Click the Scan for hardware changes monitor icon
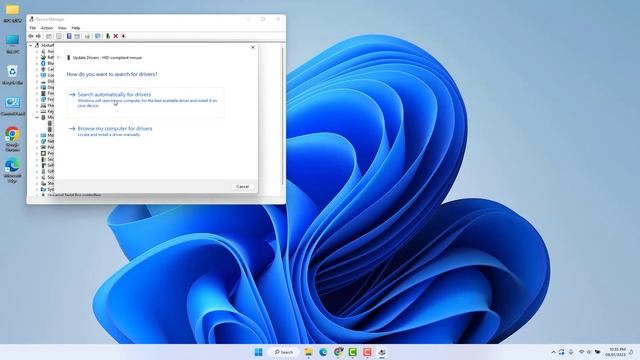Viewport: 640px width, 360px height. tap(98, 36)
